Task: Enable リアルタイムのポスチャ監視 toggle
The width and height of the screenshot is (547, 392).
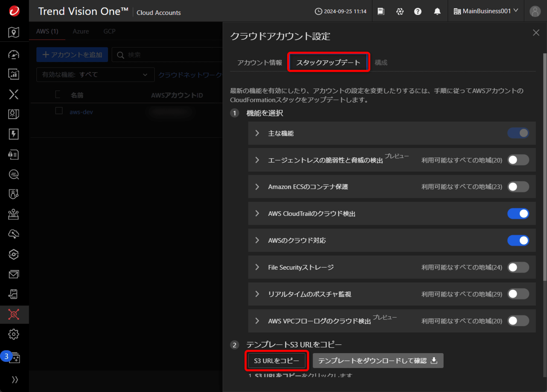Action: pyautogui.click(x=518, y=294)
